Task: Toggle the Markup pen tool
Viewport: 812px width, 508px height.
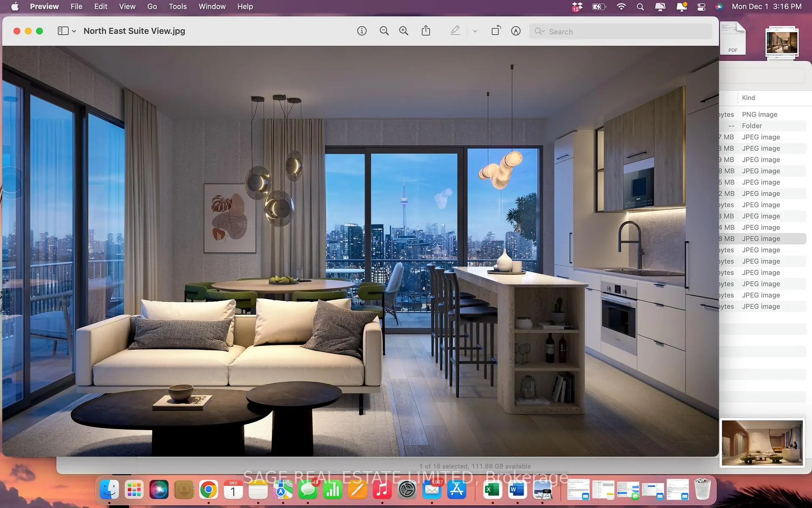Action: click(455, 31)
